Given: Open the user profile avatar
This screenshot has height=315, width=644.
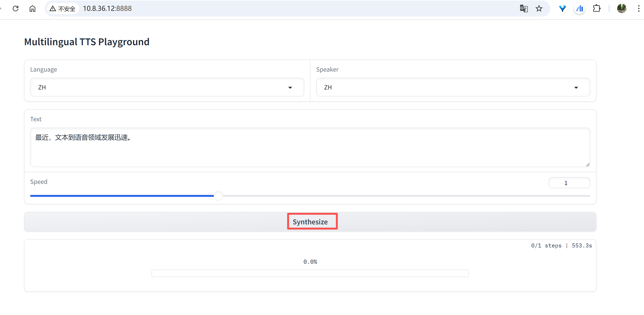Looking at the screenshot, I should pyautogui.click(x=621, y=8).
